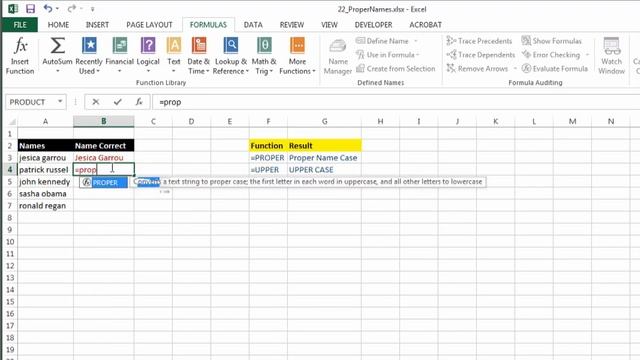Click the Redo arrow
The width and height of the screenshot is (640, 360).
coord(72,9)
